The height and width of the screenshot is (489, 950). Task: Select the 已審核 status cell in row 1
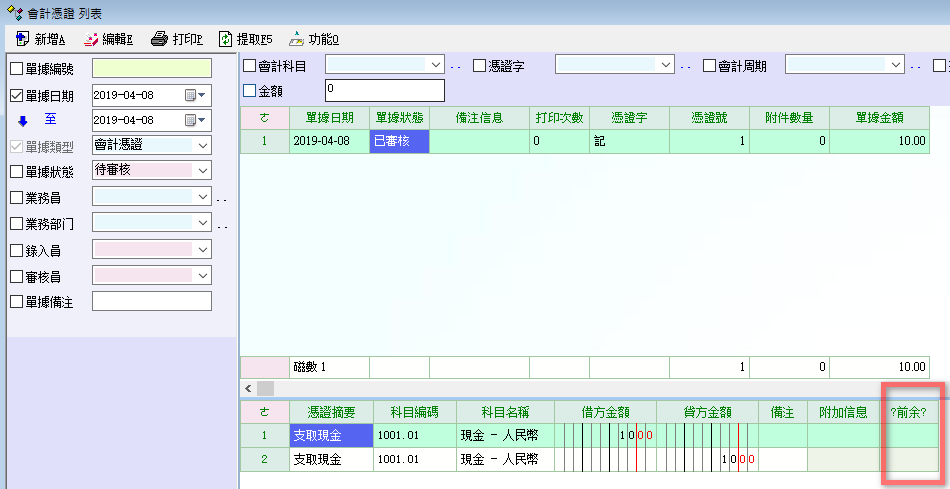click(399, 141)
